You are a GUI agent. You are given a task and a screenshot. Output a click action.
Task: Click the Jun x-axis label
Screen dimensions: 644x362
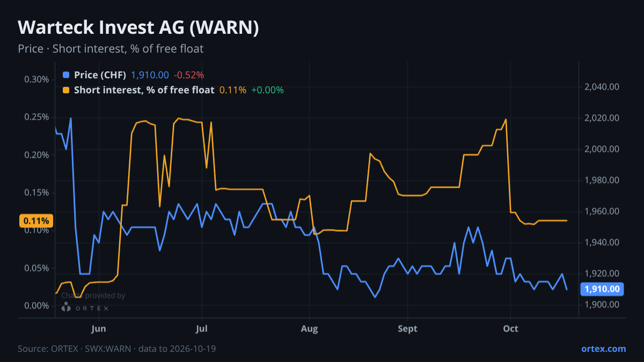click(x=99, y=329)
